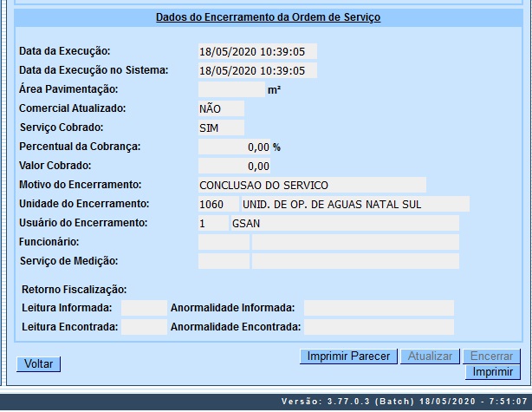Select the Data da Execução field
This screenshot has width=532, height=412.
point(257,51)
